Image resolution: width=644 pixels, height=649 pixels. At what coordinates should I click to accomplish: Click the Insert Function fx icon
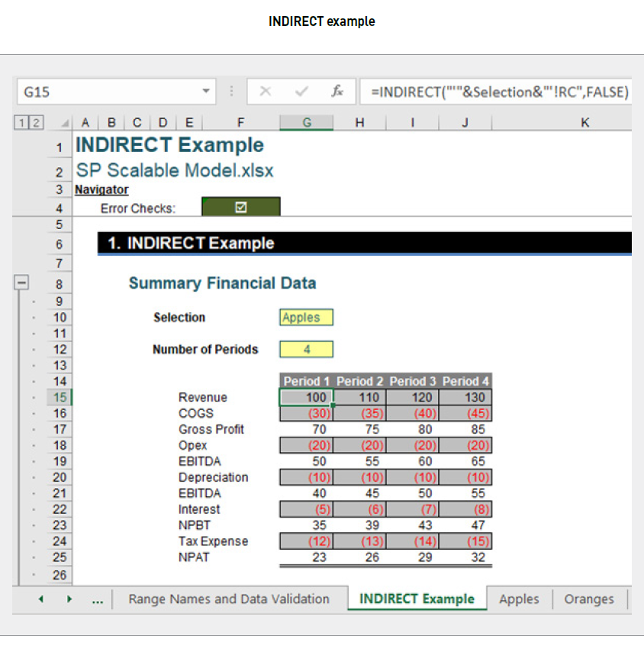pyautogui.click(x=338, y=91)
